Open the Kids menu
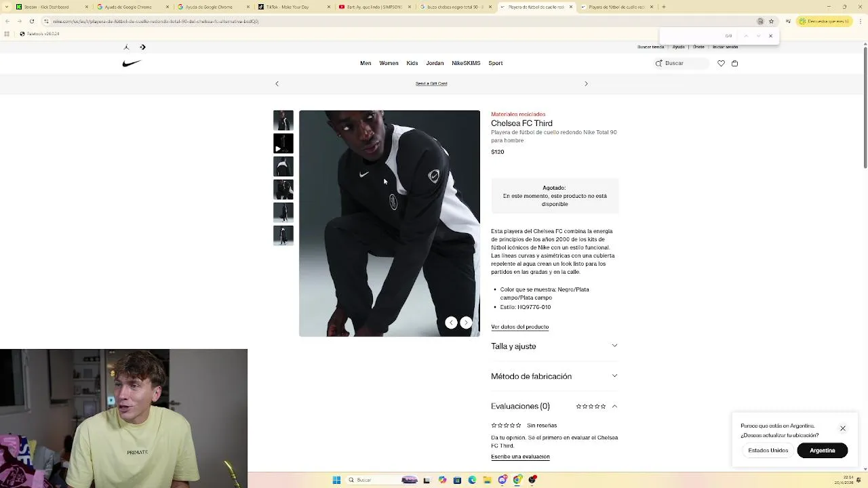Image resolution: width=868 pixels, height=488 pixels. [x=412, y=63]
